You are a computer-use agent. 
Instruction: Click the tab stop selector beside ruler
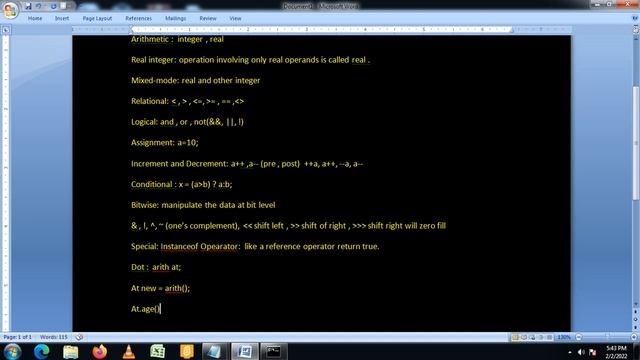(6, 30)
